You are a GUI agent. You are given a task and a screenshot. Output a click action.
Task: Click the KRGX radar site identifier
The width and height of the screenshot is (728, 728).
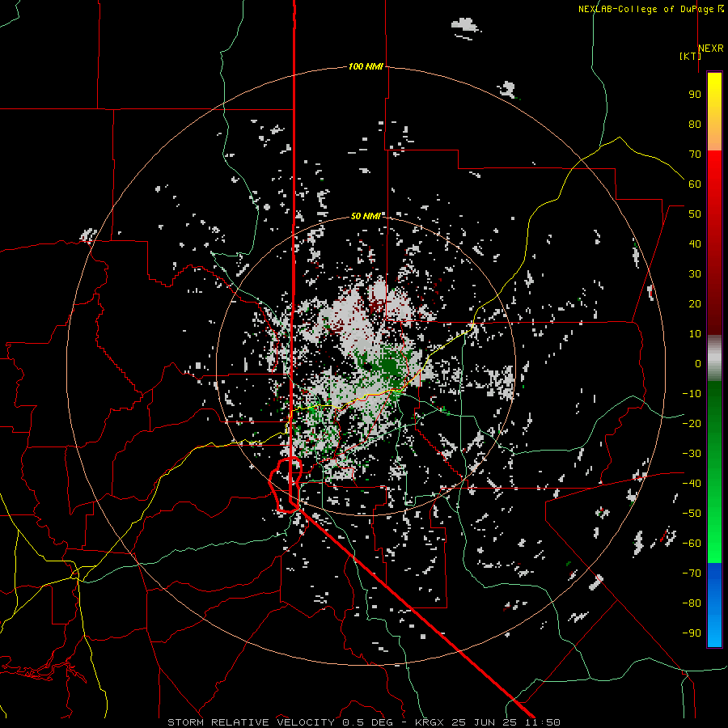point(430,722)
